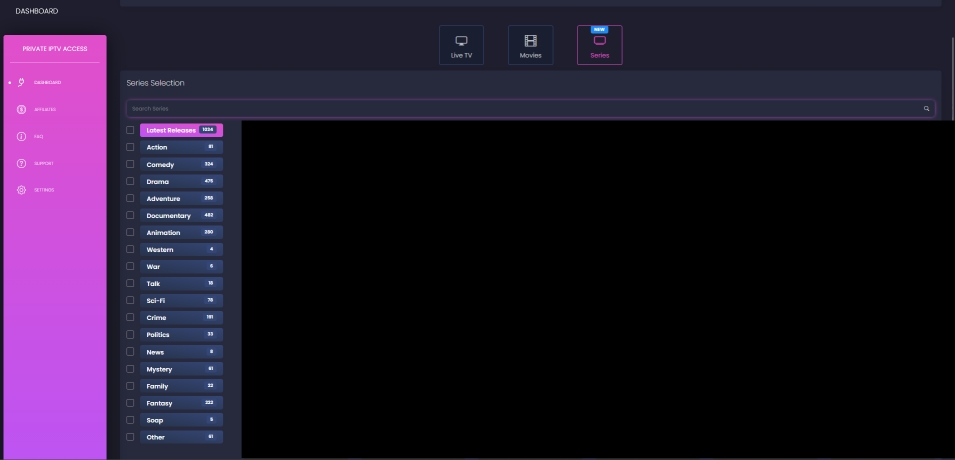Open the Animation category
The height and width of the screenshot is (460, 955).
click(181, 232)
